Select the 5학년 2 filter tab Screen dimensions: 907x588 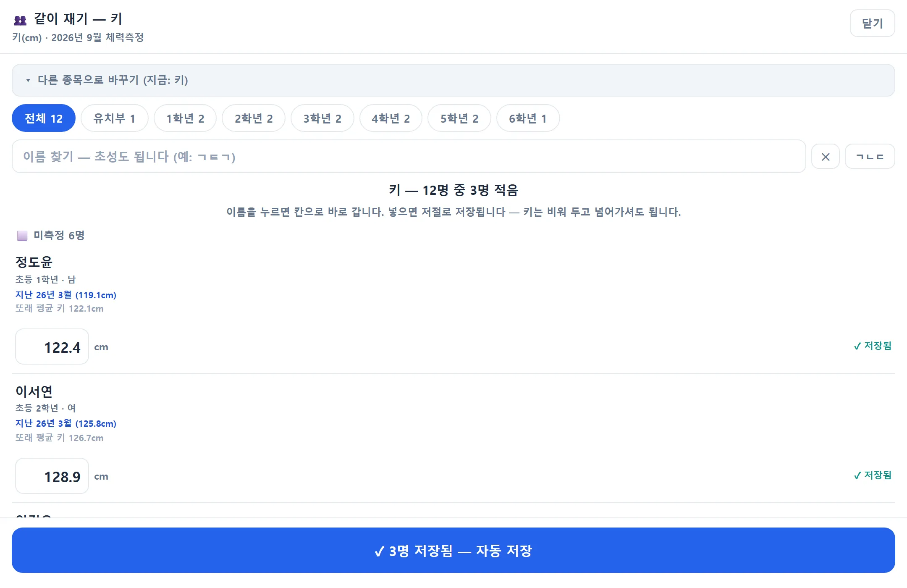(459, 118)
